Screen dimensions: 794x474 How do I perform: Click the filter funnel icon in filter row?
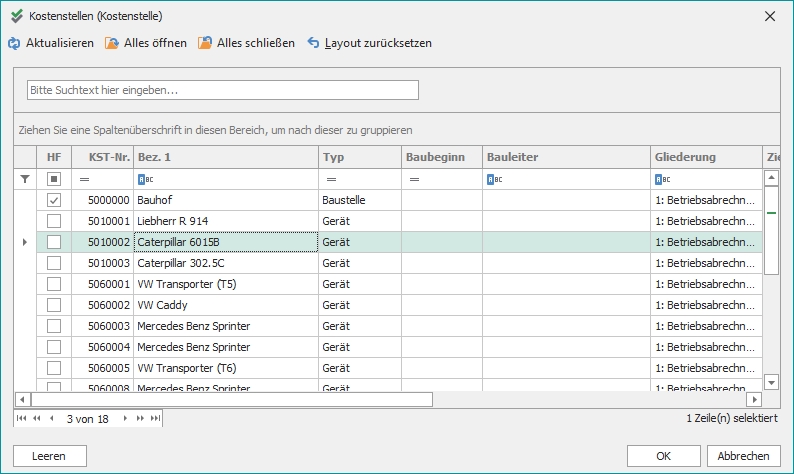tap(25, 179)
